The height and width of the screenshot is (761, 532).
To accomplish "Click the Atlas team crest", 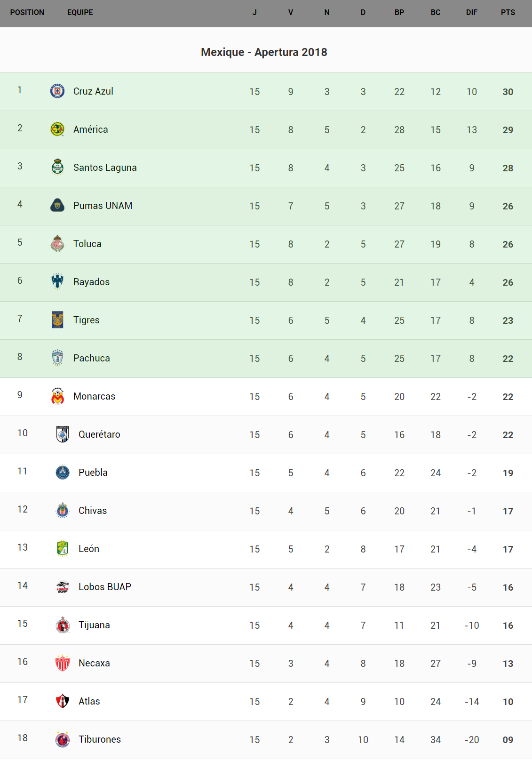I will [x=63, y=701].
